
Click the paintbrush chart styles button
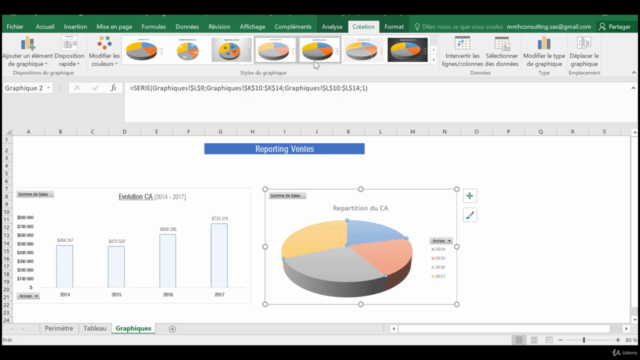(x=469, y=215)
